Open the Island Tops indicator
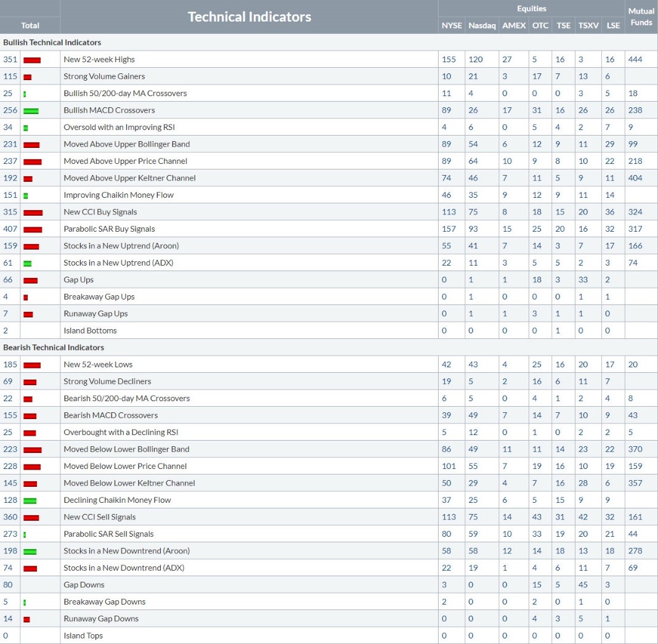Image resolution: width=658 pixels, height=644 pixels. click(x=83, y=635)
